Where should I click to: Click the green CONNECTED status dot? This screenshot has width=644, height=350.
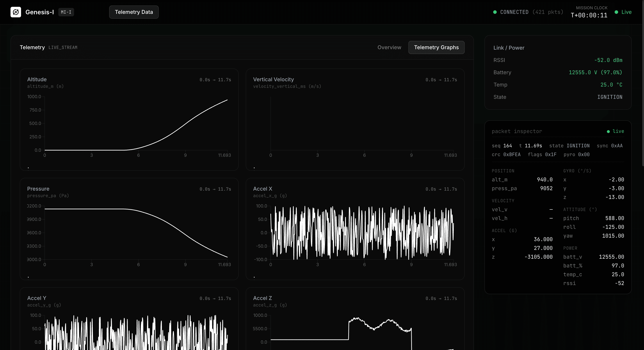tap(495, 12)
